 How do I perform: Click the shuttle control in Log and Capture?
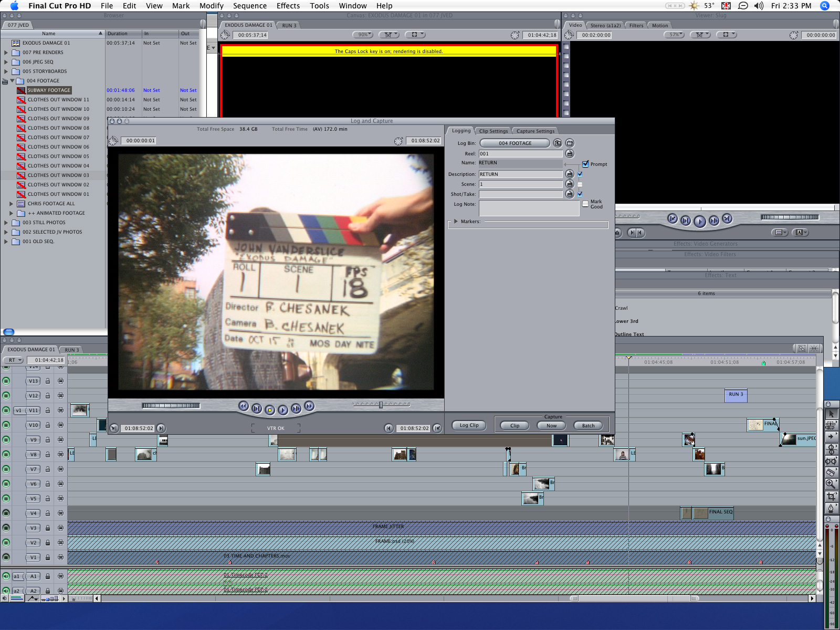tap(381, 405)
